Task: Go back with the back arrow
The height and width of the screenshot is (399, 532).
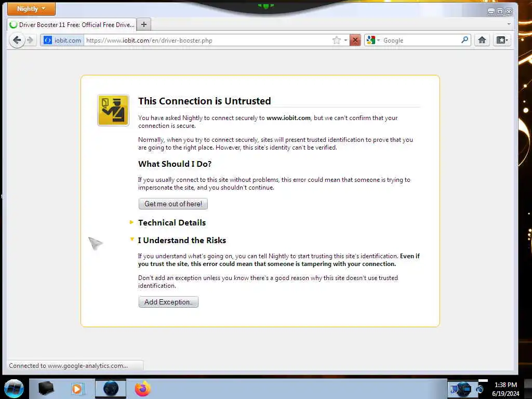Action: click(17, 41)
